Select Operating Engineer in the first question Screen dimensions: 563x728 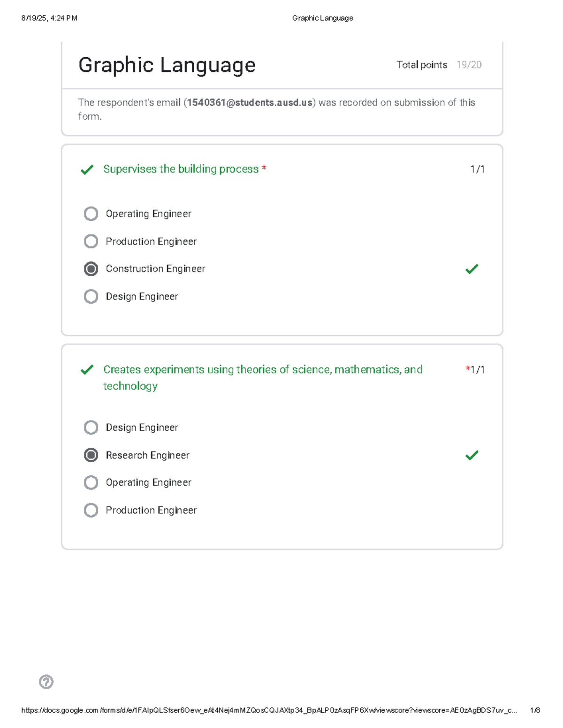coord(91,214)
